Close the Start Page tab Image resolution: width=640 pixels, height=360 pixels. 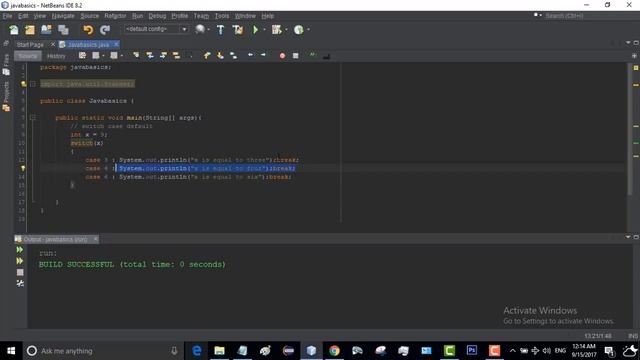click(x=53, y=44)
